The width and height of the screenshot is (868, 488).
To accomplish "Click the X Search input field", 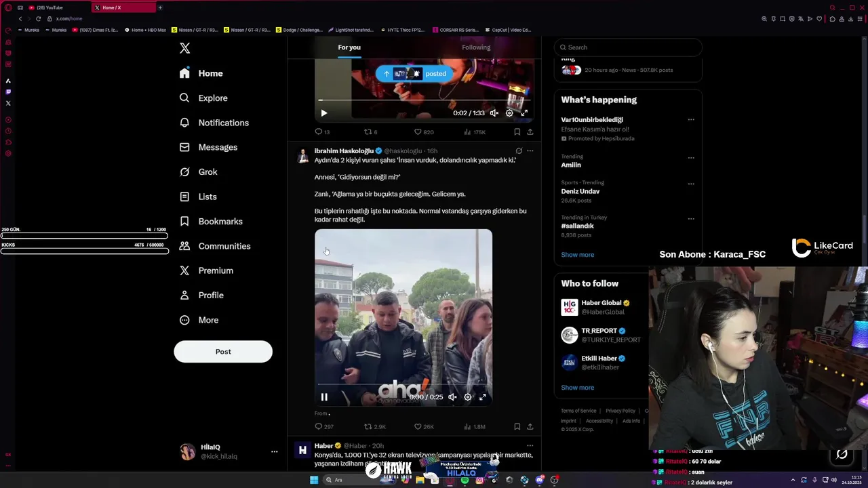I will click(628, 47).
